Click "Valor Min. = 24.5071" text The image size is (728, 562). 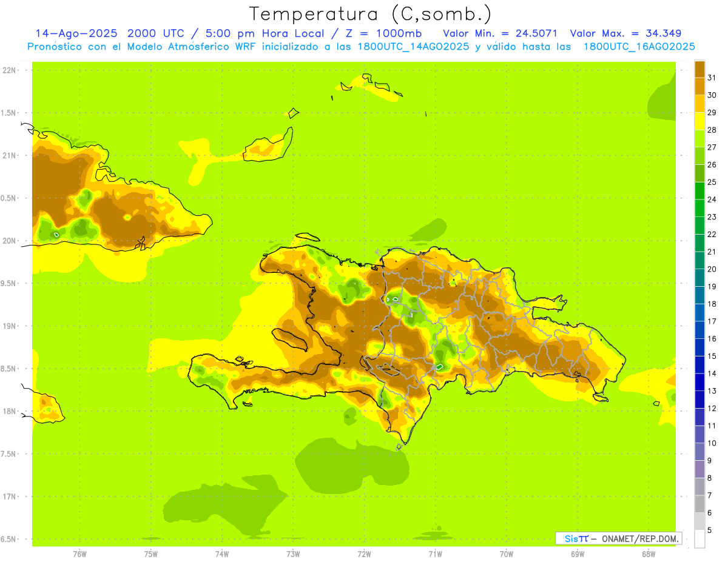coord(500,33)
